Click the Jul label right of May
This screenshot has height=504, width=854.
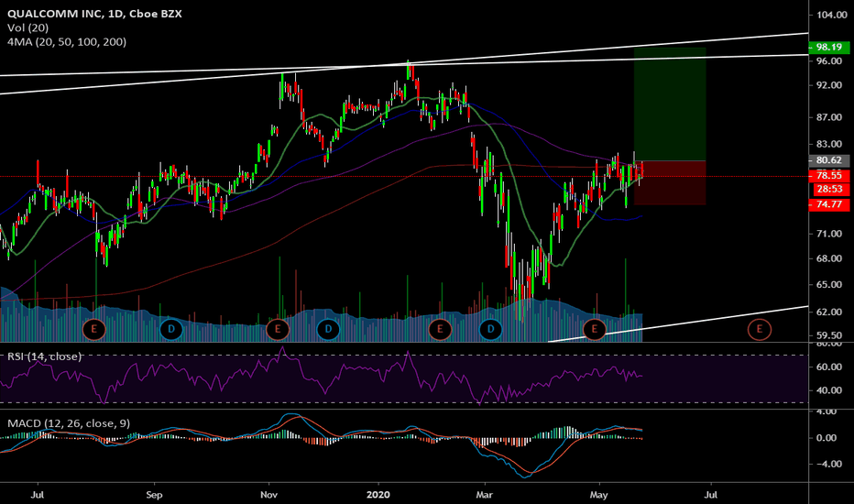point(711,495)
